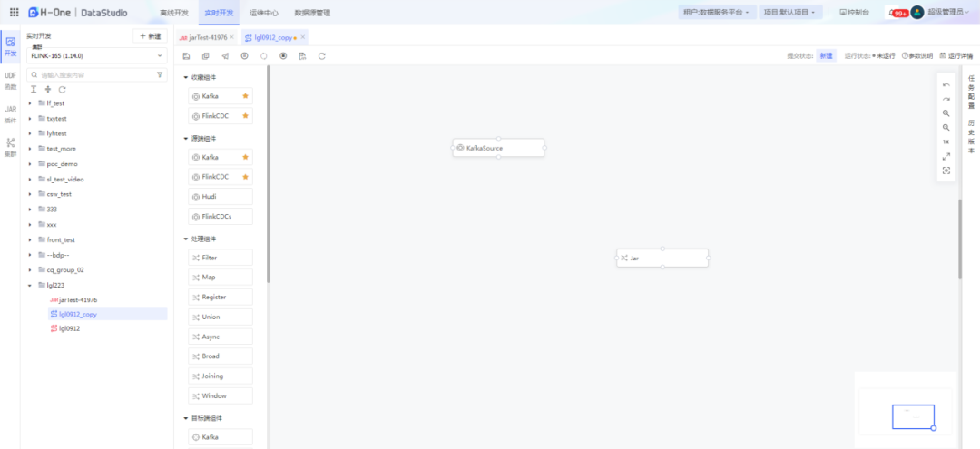Go to 离线开发 in top menu
980x449 pixels.
tap(174, 13)
